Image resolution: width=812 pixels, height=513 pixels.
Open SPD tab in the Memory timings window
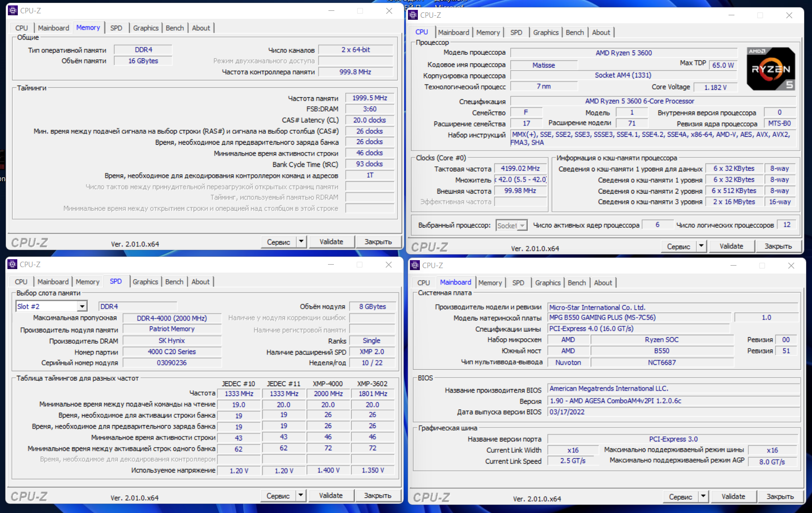[117, 28]
